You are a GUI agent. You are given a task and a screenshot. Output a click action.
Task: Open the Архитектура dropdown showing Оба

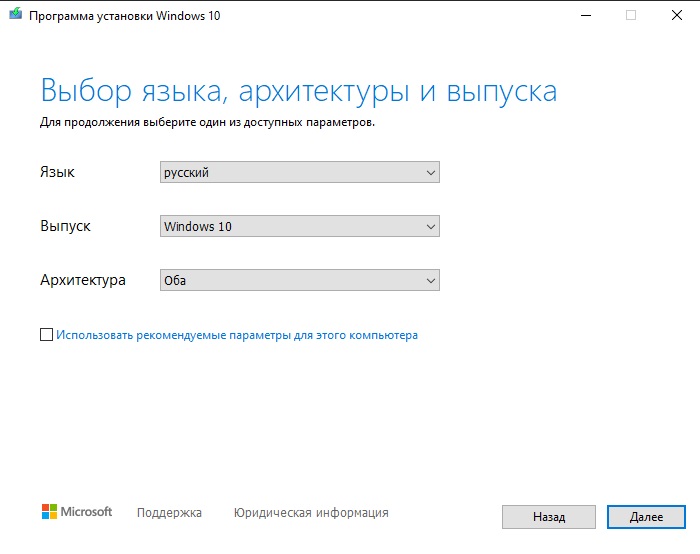pyautogui.click(x=300, y=280)
